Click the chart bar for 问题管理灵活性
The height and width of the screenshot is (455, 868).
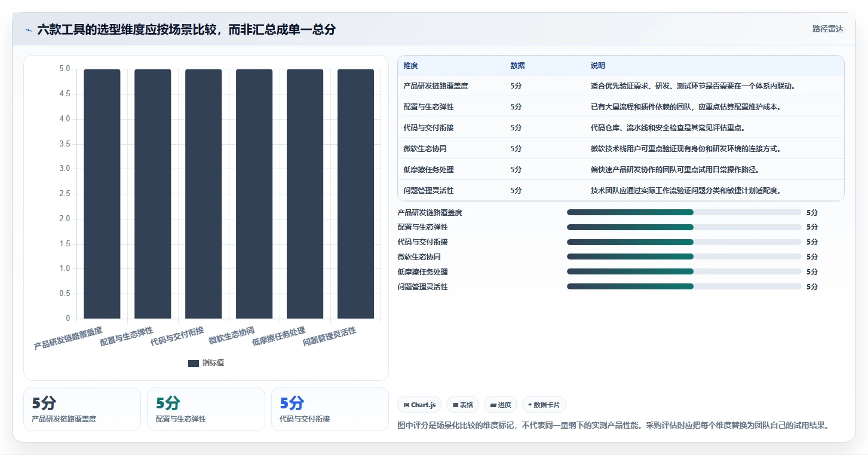click(x=356, y=194)
